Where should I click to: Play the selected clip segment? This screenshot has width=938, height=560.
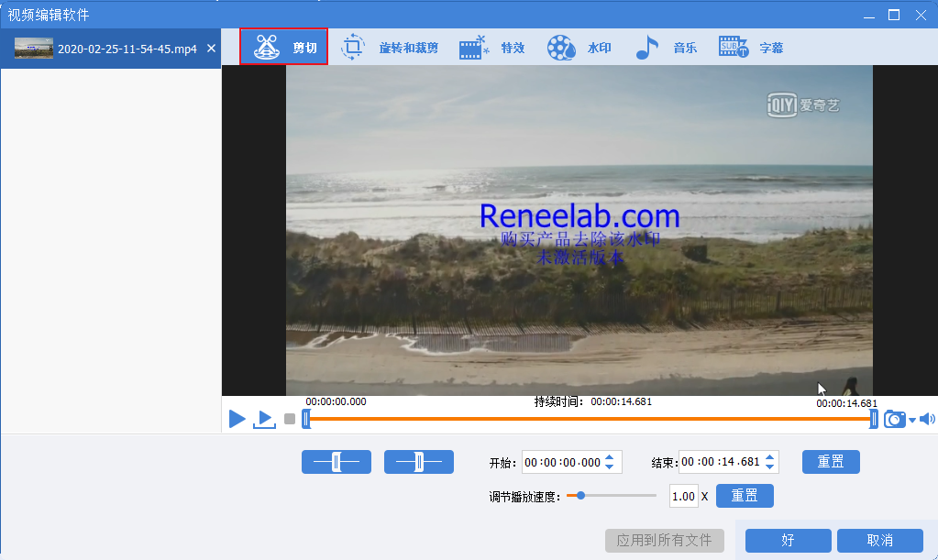click(x=264, y=419)
